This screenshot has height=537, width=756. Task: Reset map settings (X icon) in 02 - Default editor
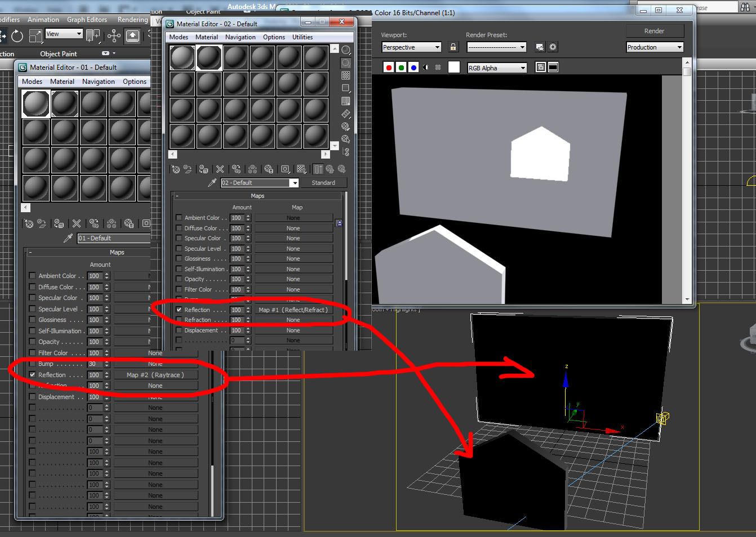point(220,169)
